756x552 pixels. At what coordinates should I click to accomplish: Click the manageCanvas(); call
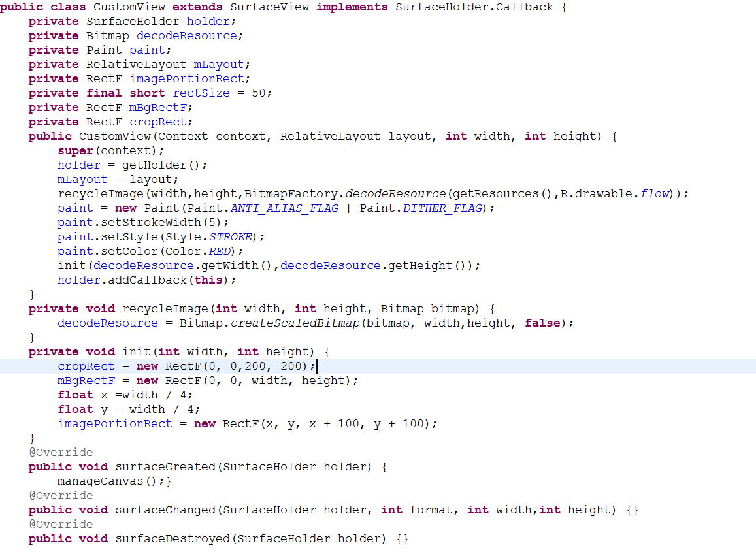[110, 481]
